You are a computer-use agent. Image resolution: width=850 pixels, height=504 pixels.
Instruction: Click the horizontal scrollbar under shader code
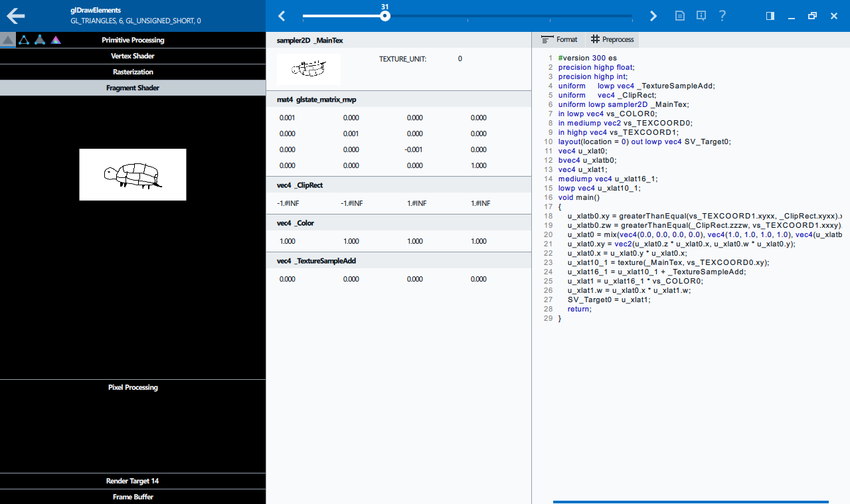[691, 501]
